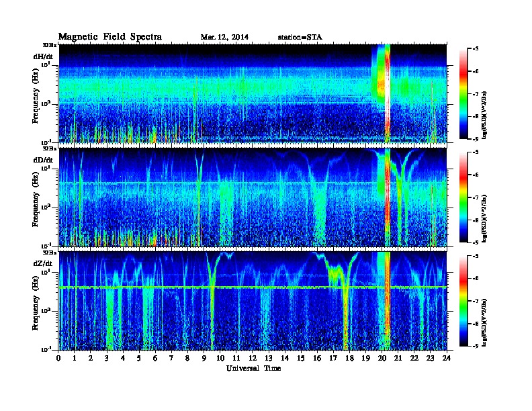Viewport: 532px width, 411px height.
Task: Click the PSD units label beside dD/dt color scale
Action: click(485, 218)
